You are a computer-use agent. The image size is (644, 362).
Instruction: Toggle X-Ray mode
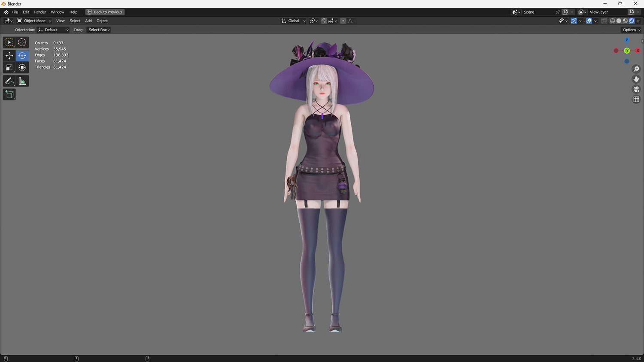(604, 21)
